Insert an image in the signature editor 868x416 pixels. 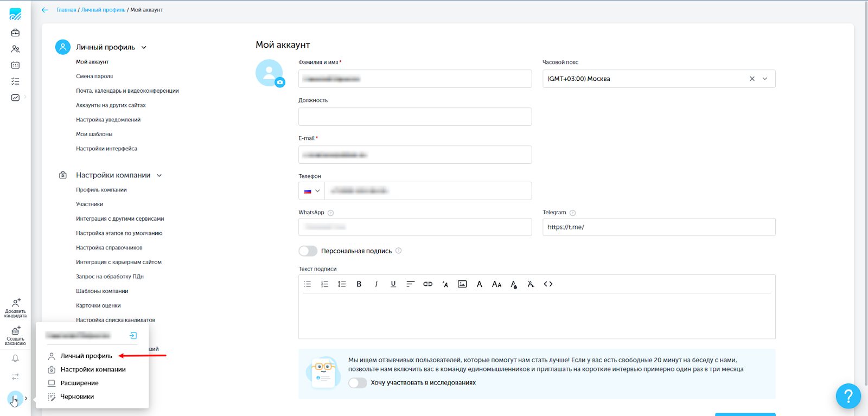pos(462,284)
